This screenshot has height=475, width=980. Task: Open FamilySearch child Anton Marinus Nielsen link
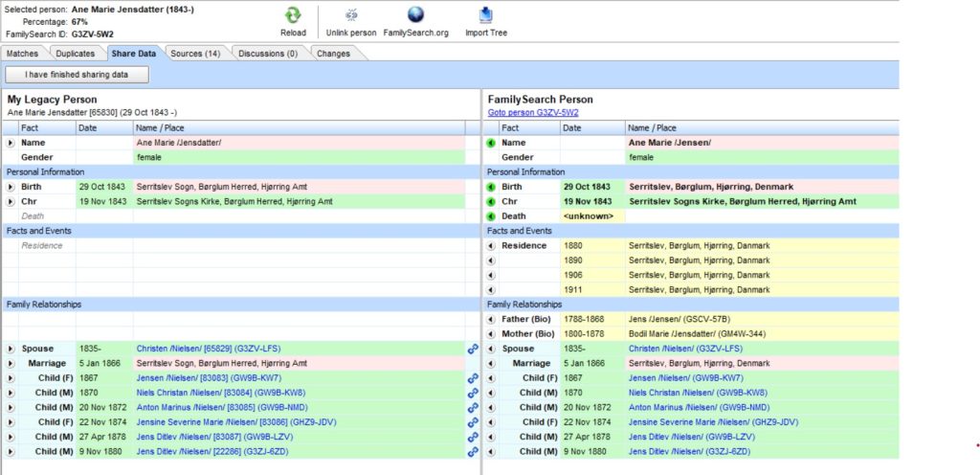698,408
